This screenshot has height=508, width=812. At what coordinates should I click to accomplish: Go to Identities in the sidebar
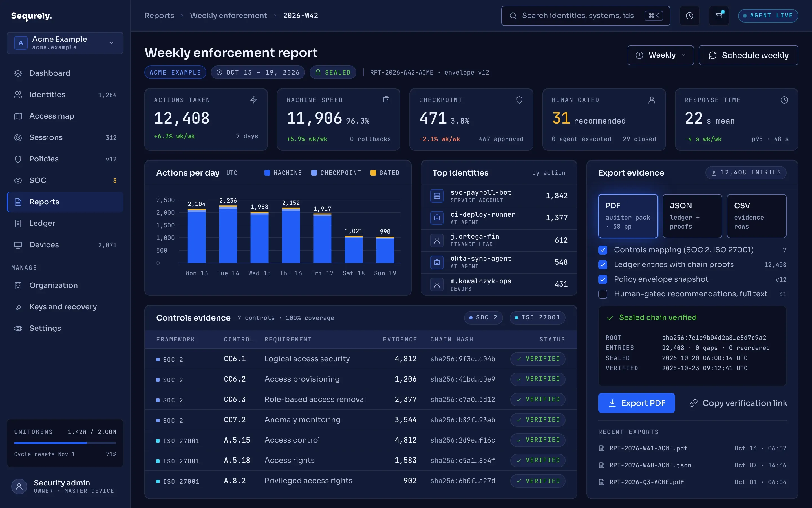pyautogui.click(x=65, y=95)
